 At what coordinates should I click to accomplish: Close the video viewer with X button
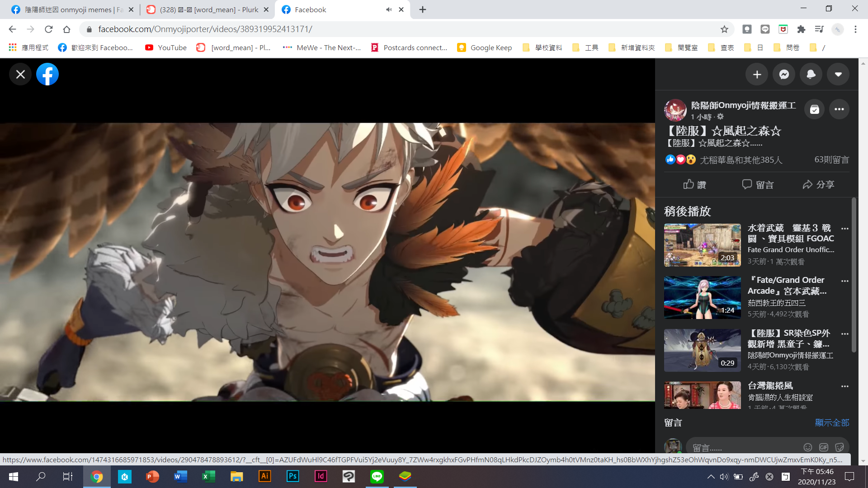20,74
